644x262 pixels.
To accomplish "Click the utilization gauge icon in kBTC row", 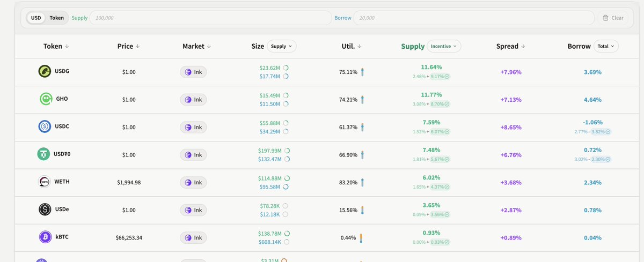I will point(361,238).
